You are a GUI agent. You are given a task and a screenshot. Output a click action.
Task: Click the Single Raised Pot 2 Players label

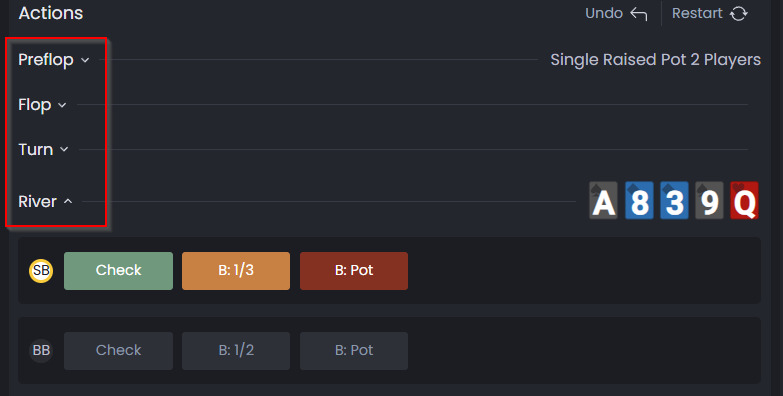tap(655, 60)
